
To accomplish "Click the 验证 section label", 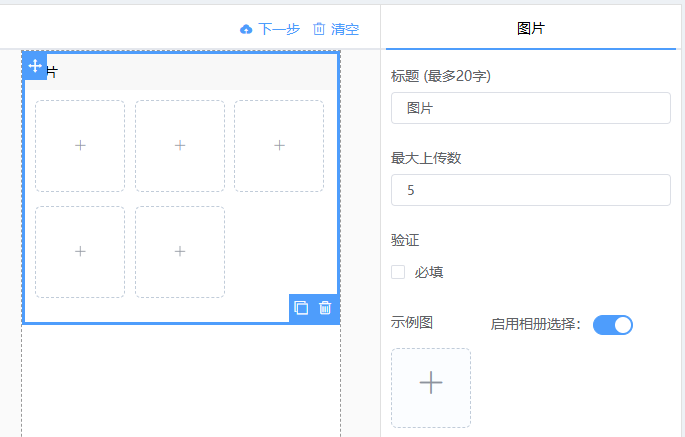I will coord(405,240).
